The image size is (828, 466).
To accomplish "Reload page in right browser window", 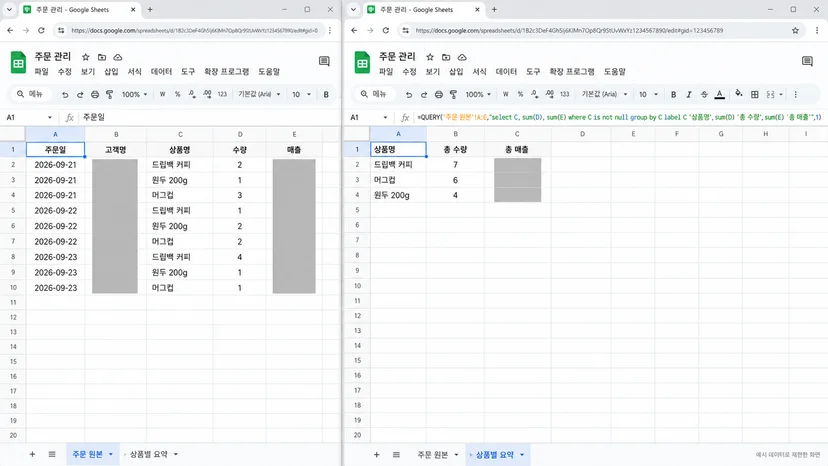I will tap(385, 31).
